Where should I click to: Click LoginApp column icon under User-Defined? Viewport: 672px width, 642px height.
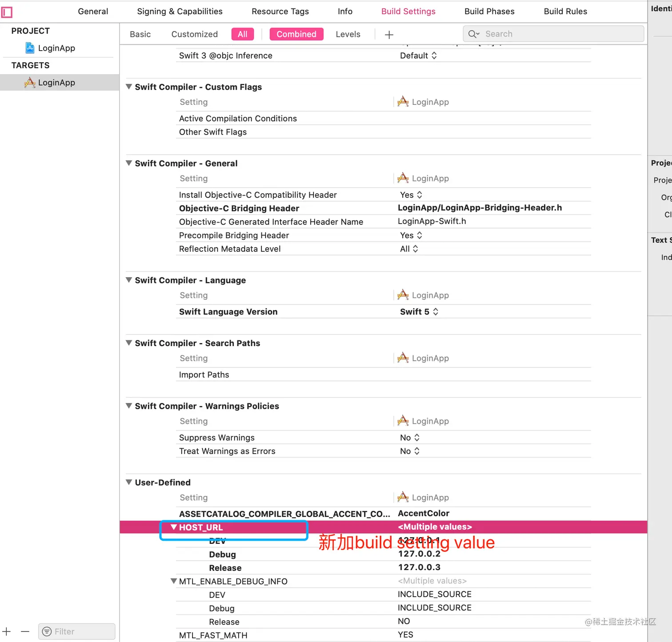click(403, 497)
